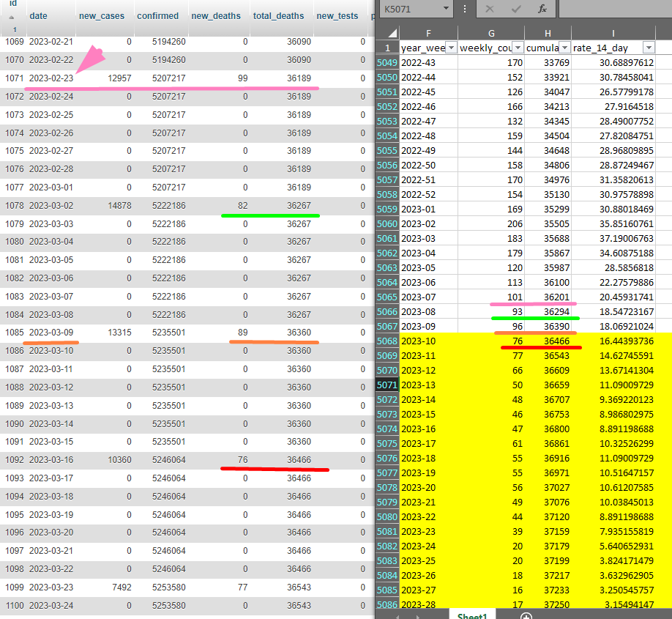Open the weekly_count column filter dropdown
672x619 pixels.
click(518, 48)
